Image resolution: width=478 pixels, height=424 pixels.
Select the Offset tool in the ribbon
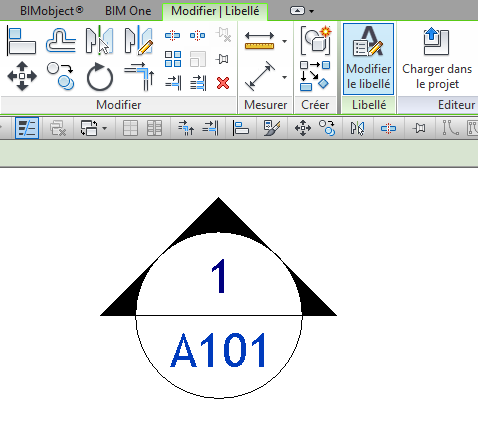(61, 41)
